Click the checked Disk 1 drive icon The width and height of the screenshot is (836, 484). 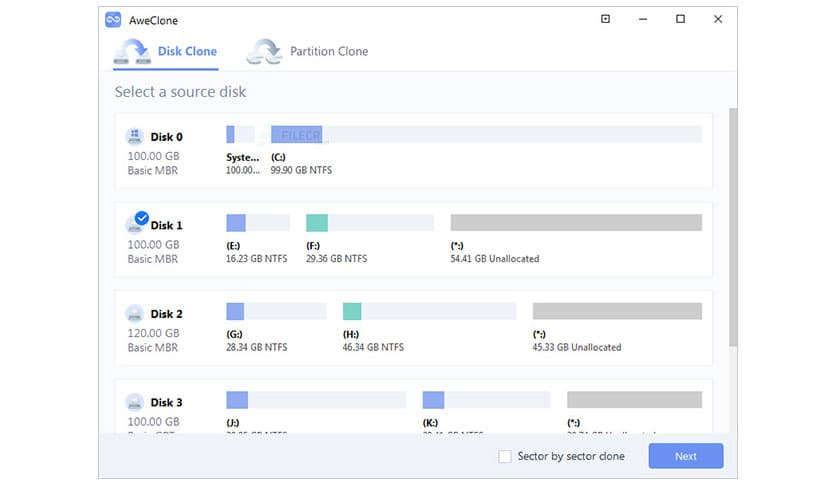point(135,224)
